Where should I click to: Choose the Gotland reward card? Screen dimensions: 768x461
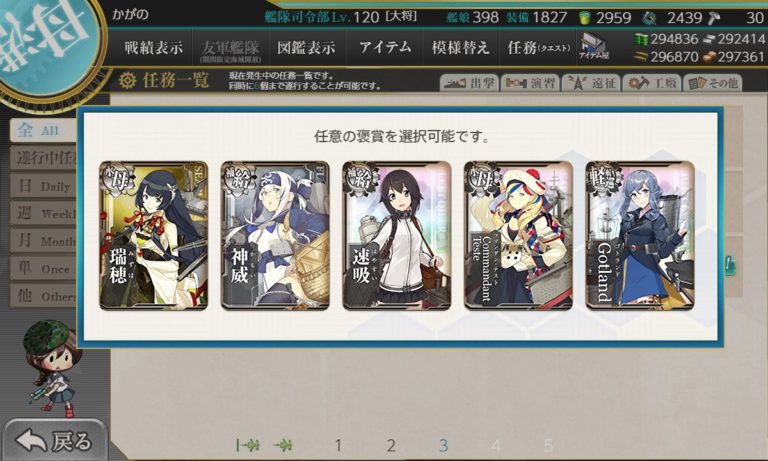[x=640, y=236]
